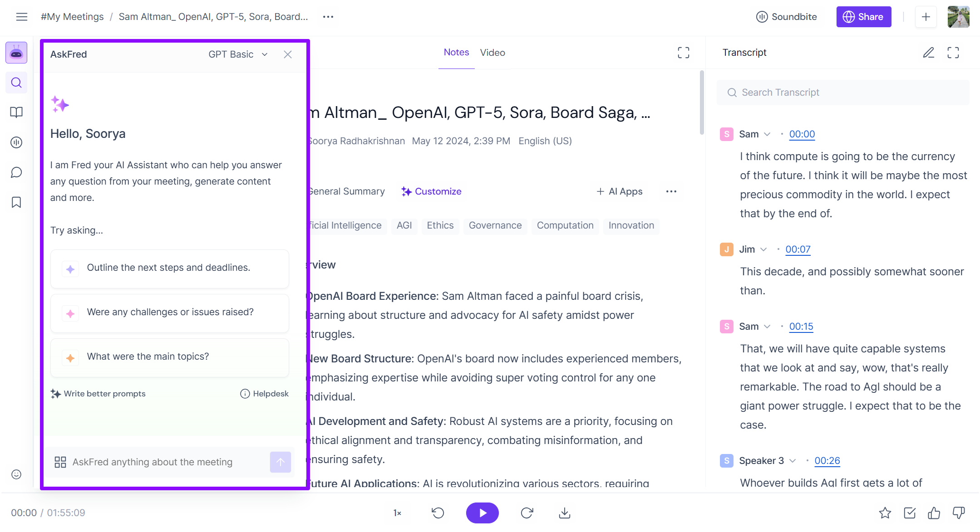Click the purple Share button

(863, 17)
